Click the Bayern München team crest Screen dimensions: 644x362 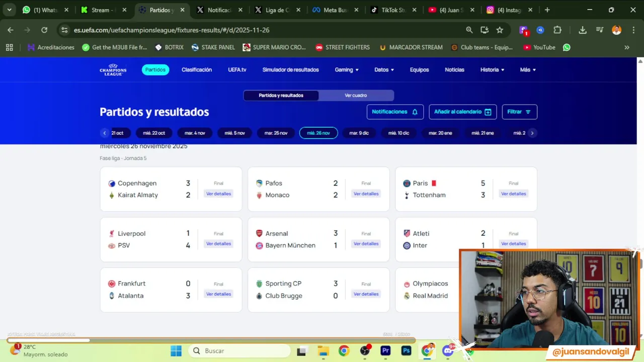tap(259, 245)
